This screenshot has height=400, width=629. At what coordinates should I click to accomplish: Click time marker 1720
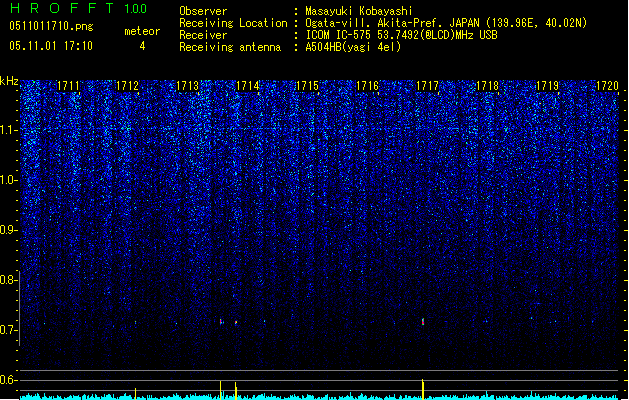point(607,86)
